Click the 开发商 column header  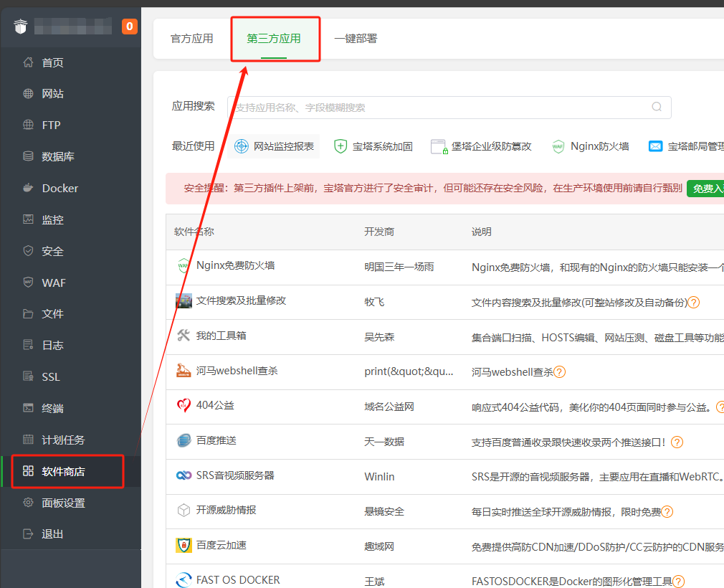(379, 232)
